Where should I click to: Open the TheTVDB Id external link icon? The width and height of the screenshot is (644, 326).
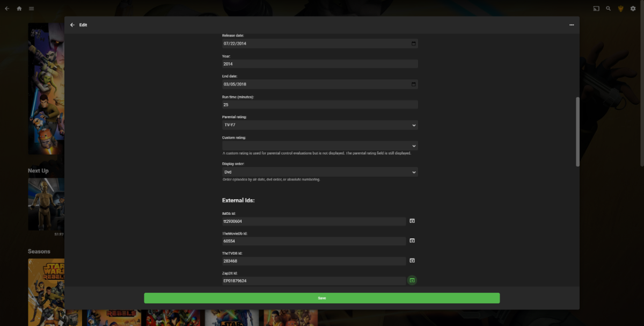[412, 260]
